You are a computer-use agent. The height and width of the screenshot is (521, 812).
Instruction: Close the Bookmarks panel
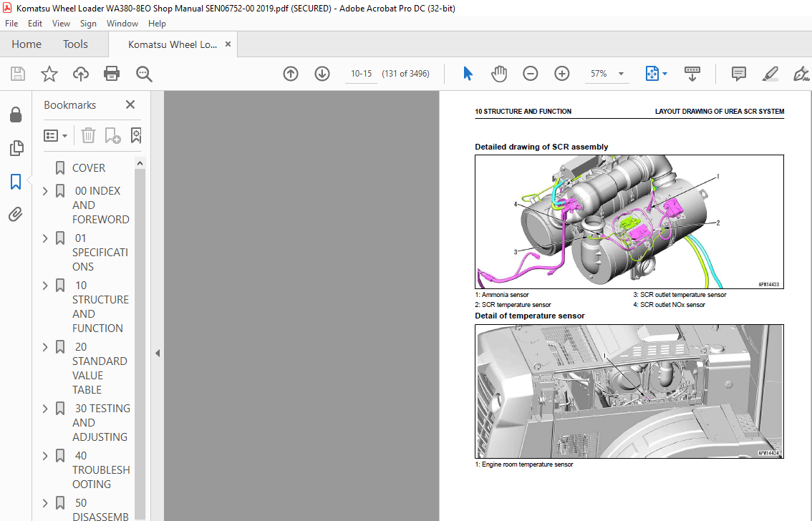tap(130, 105)
